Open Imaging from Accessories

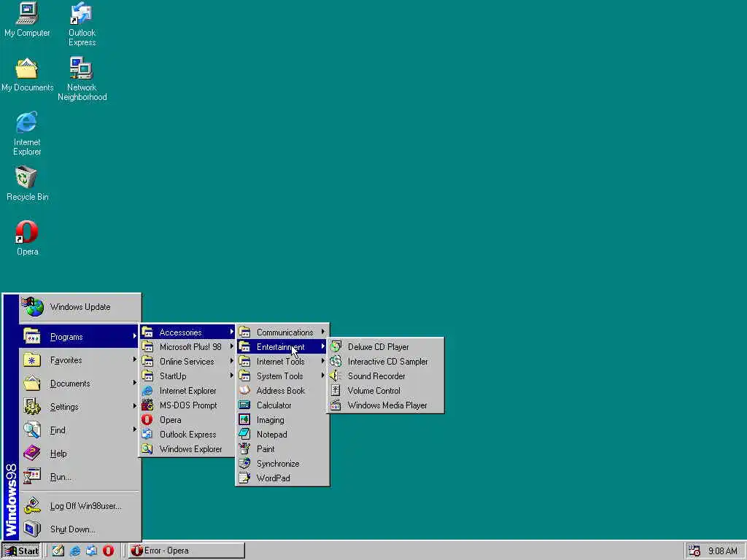282,420
